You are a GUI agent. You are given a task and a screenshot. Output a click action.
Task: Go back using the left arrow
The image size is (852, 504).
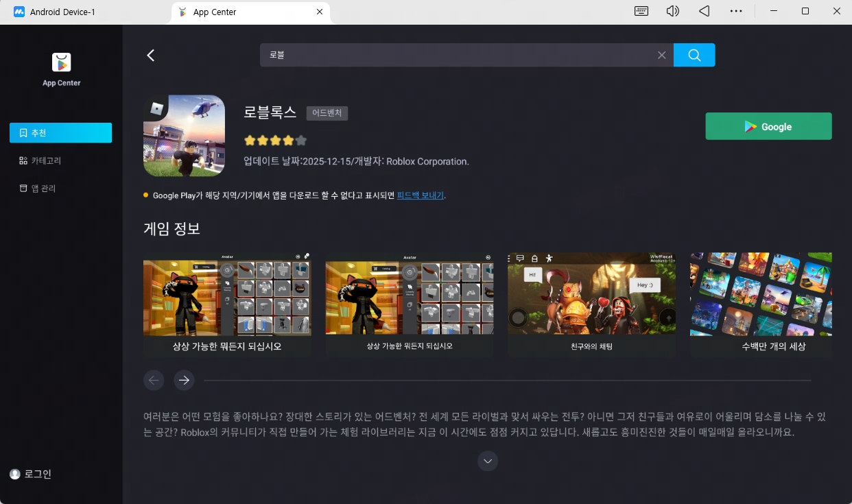tap(151, 56)
